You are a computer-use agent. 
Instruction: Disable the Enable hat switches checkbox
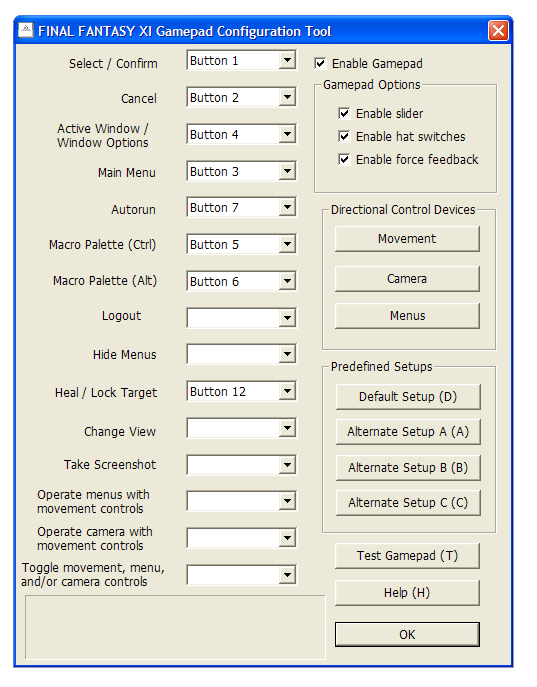coord(344,136)
